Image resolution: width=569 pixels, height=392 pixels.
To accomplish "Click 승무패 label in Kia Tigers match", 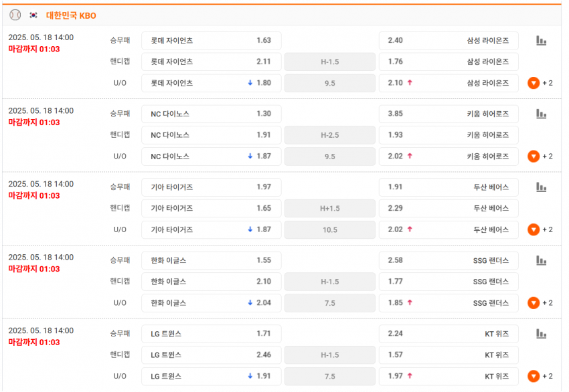I will (120, 187).
